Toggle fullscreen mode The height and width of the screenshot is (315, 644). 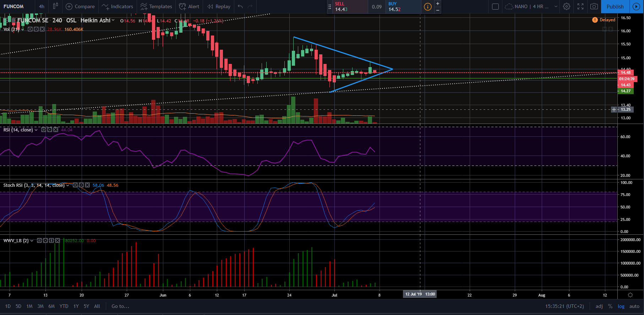click(x=580, y=6)
